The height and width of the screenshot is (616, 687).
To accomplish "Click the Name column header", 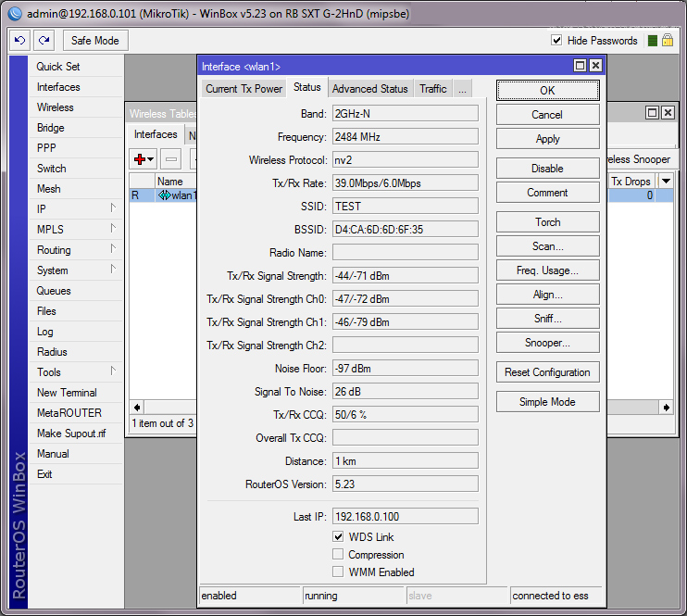I will pos(175,181).
